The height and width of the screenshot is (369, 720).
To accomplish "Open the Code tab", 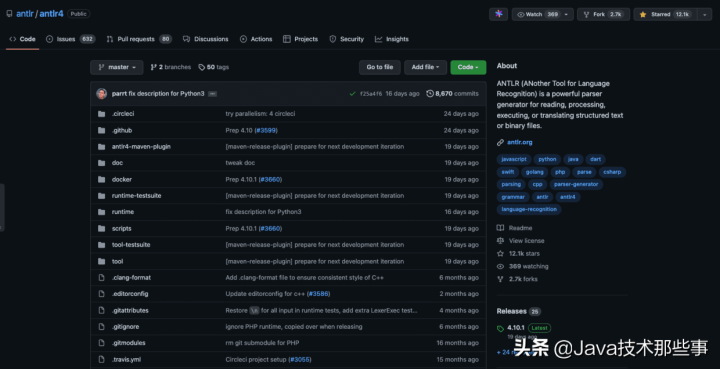I will coord(22,39).
